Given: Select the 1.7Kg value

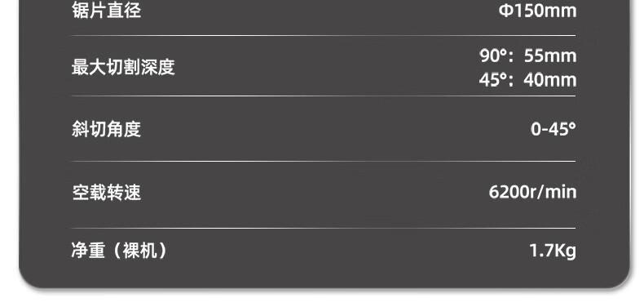Looking at the screenshot, I should 553,251.
